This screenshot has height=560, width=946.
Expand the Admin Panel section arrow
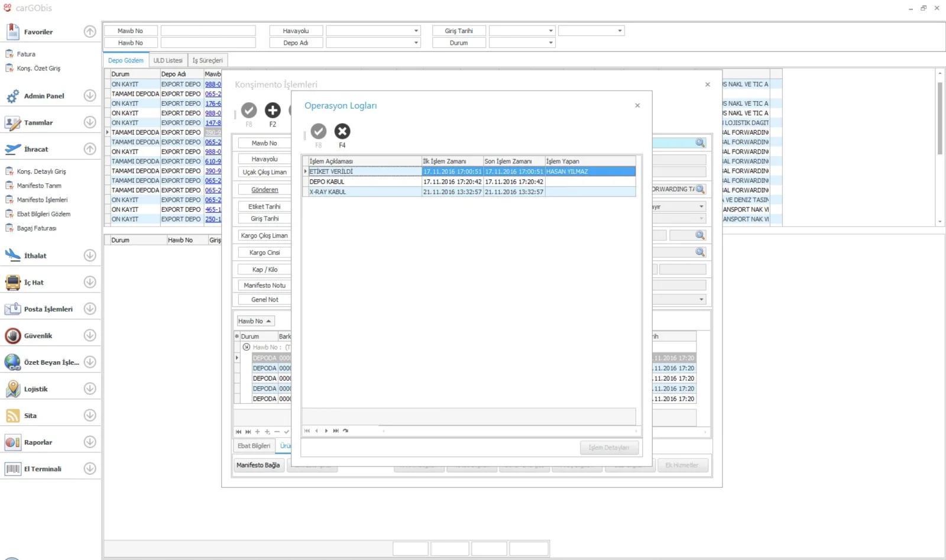point(90,95)
